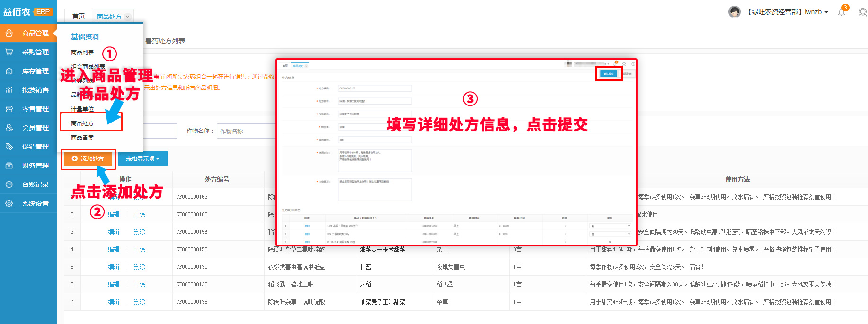Click the 库存管理 warehouse icon
Image resolution: width=868 pixels, height=324 pixels.
pyautogui.click(x=9, y=71)
